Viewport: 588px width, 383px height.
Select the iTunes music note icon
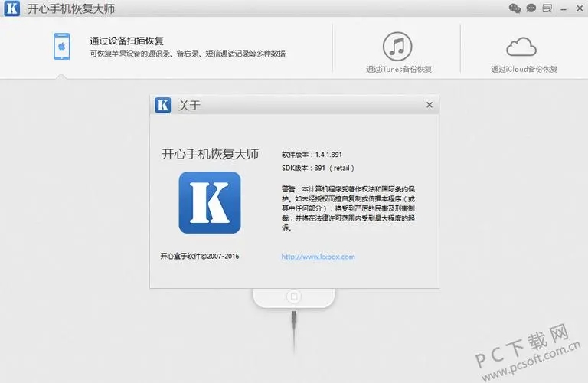pyautogui.click(x=397, y=47)
